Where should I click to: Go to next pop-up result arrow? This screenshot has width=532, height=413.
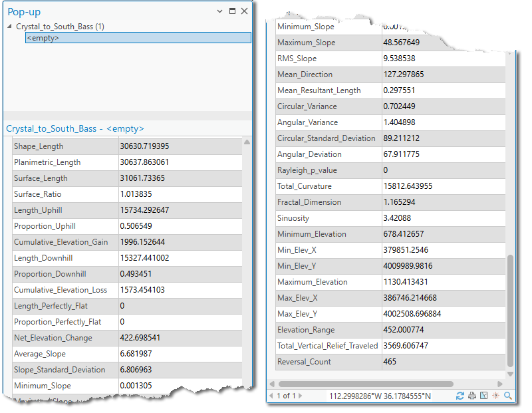tap(301, 396)
